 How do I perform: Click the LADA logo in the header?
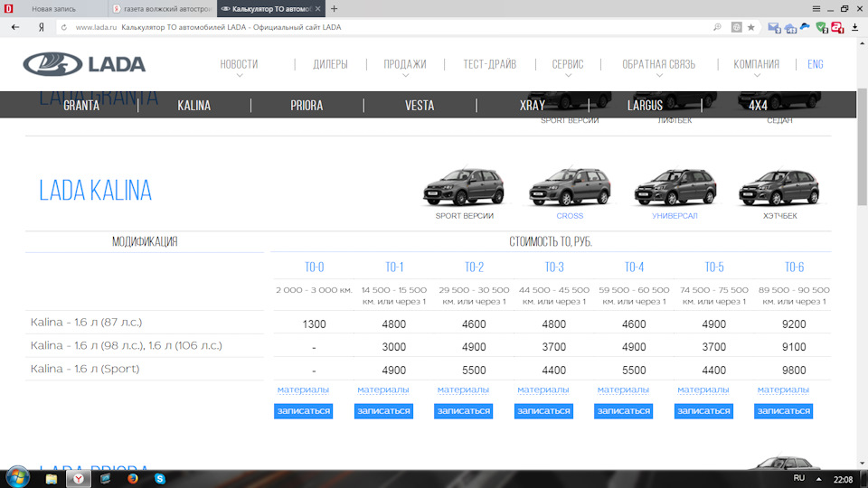84,64
